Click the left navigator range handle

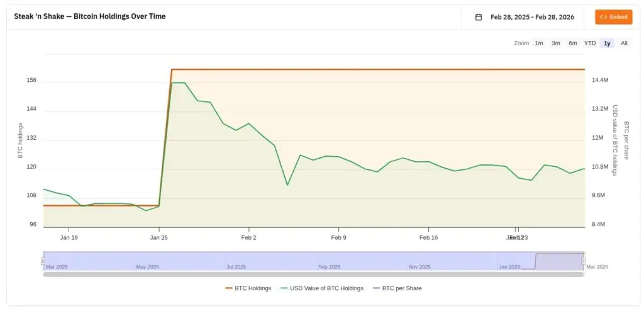(43, 261)
